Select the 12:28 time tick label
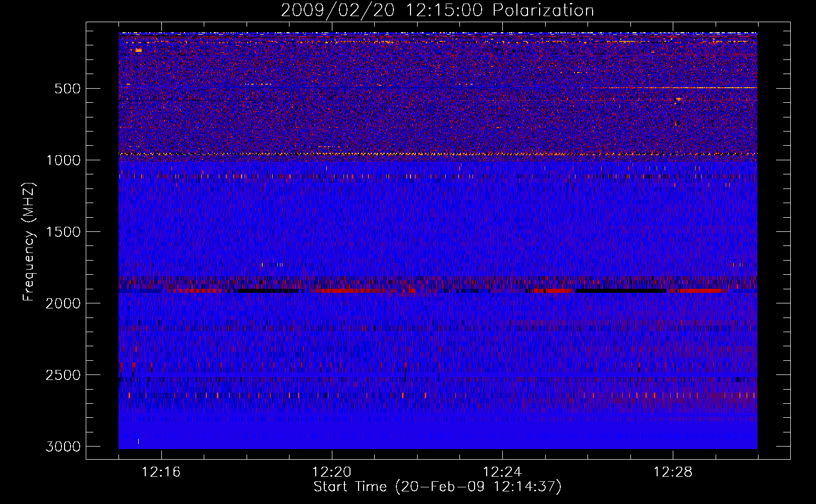This screenshot has width=816, height=504. 673,472
